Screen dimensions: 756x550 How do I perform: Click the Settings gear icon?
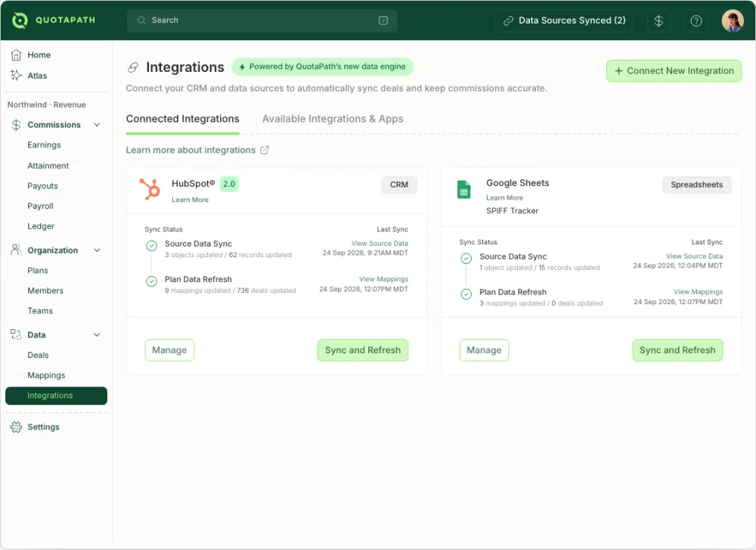point(17,427)
